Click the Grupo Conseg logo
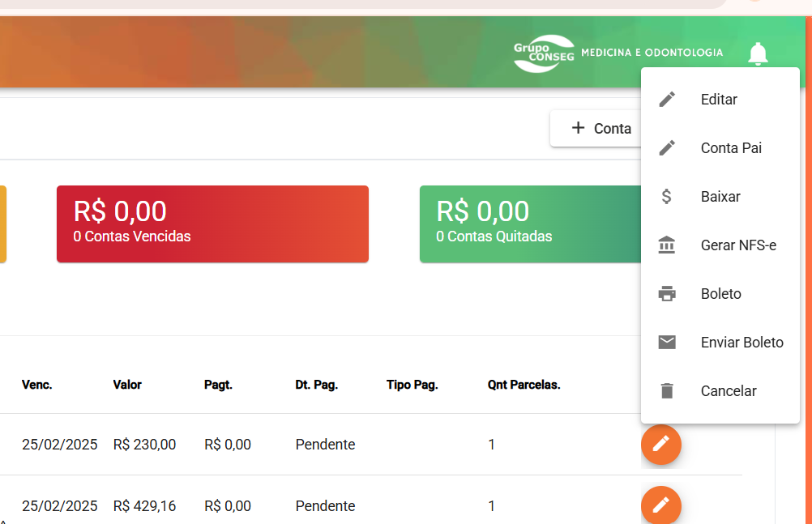The image size is (812, 524). tap(544, 53)
